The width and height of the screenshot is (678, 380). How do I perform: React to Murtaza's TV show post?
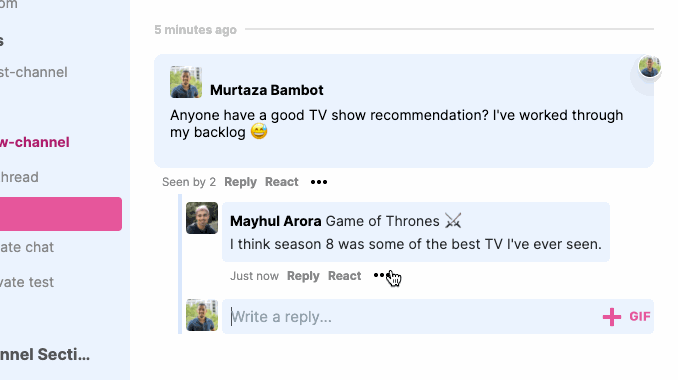tap(281, 182)
